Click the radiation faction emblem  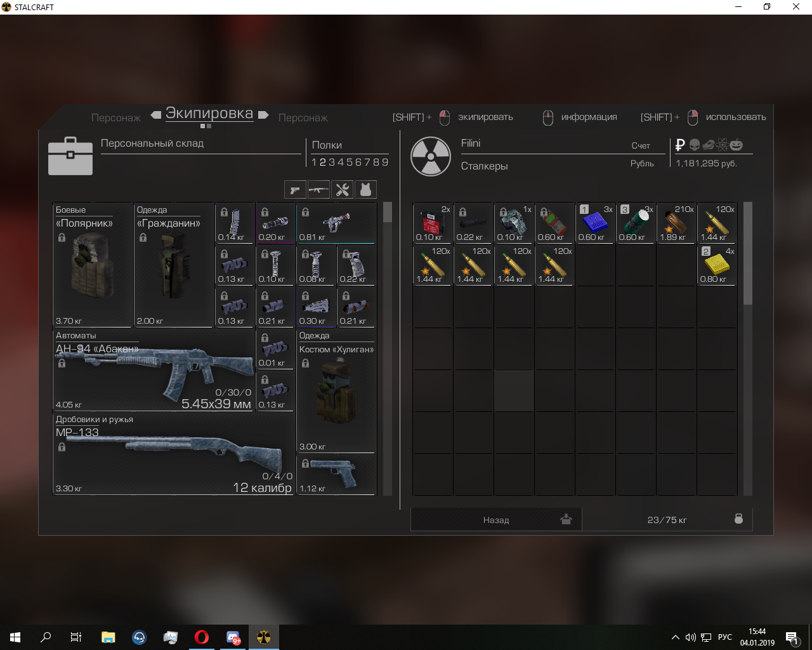tap(431, 156)
